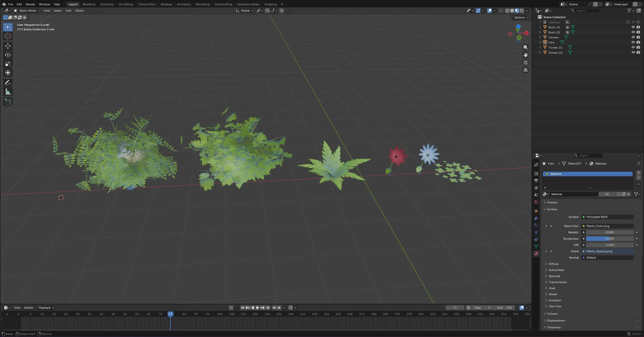Switch to orthographic grid view icon
This screenshot has height=337, width=644.
point(526,70)
